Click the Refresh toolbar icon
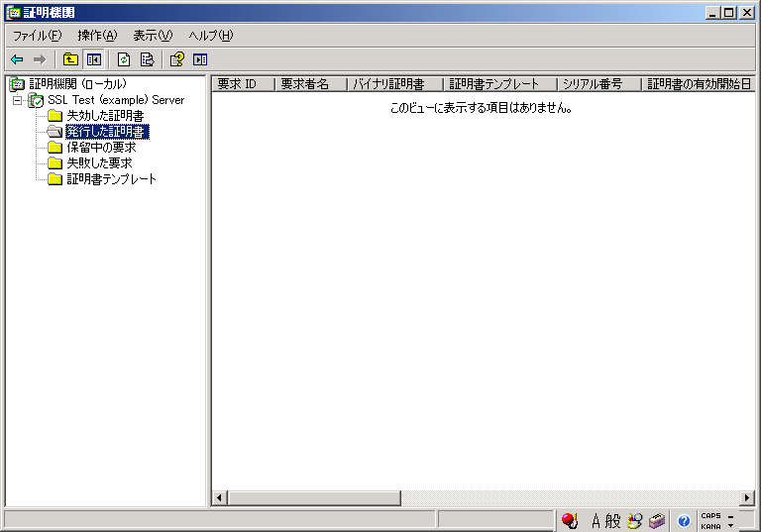 (x=124, y=59)
